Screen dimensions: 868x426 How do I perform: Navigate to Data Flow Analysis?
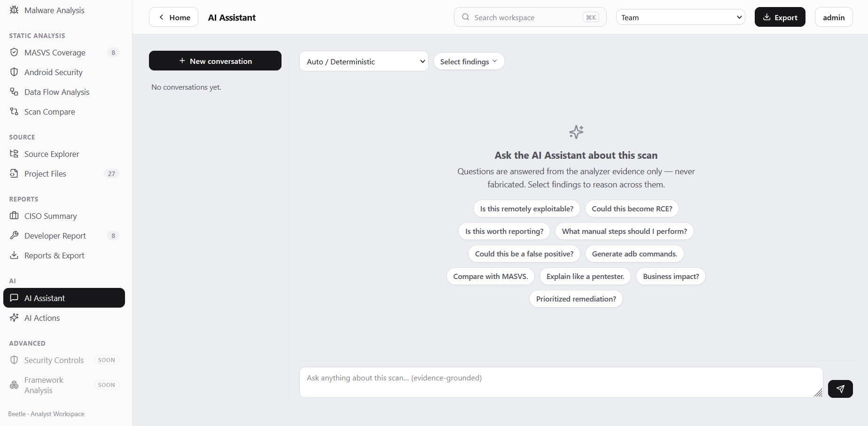(x=64, y=92)
